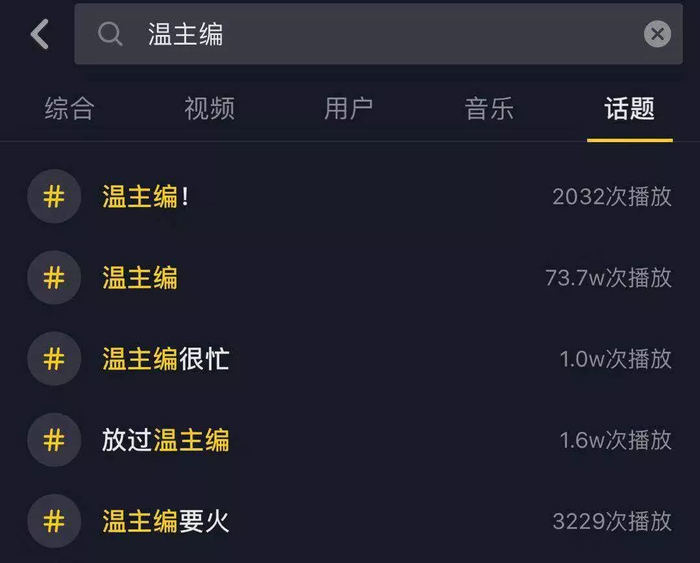
Task: Tap the hashtag icon for 73.7w topic
Action: [x=54, y=277]
